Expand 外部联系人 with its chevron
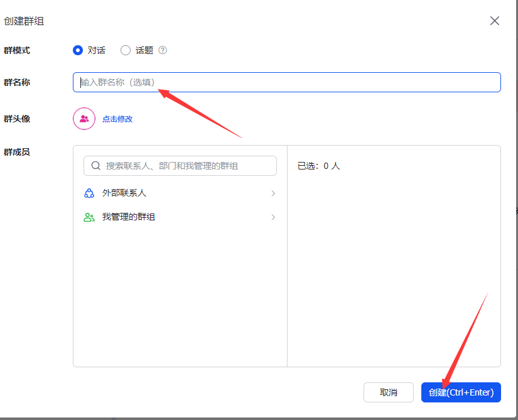 (x=273, y=193)
